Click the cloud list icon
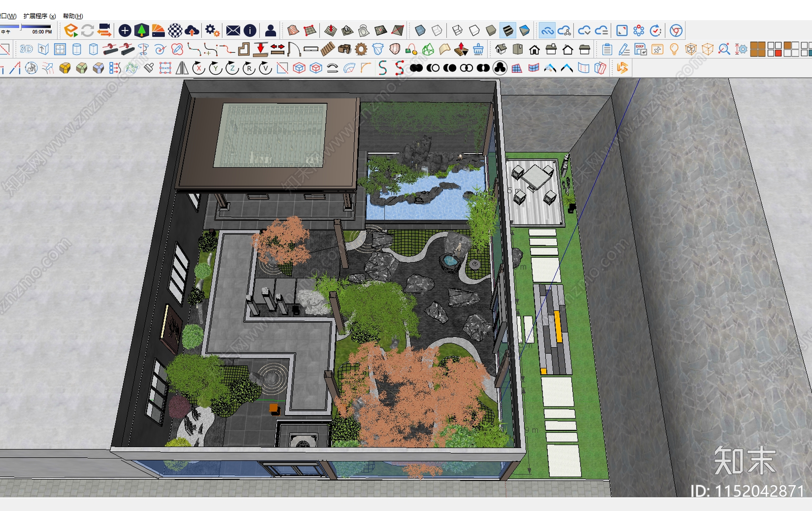 click(601, 30)
